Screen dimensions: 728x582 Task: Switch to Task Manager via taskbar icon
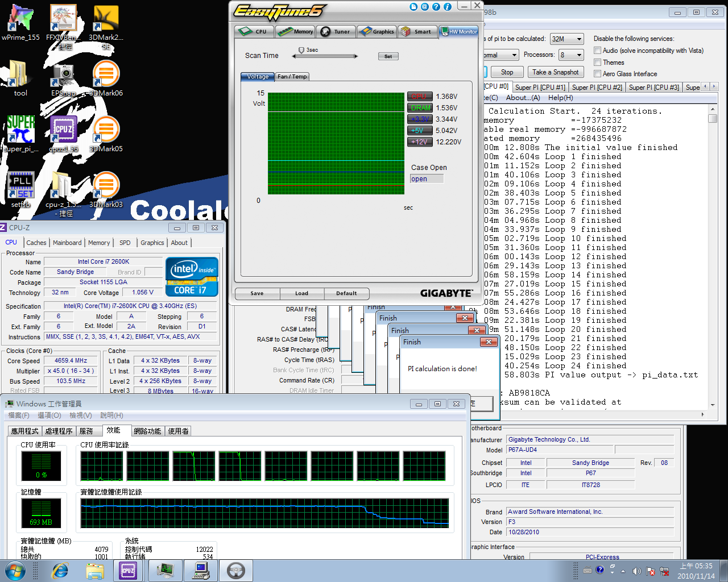[x=166, y=571]
